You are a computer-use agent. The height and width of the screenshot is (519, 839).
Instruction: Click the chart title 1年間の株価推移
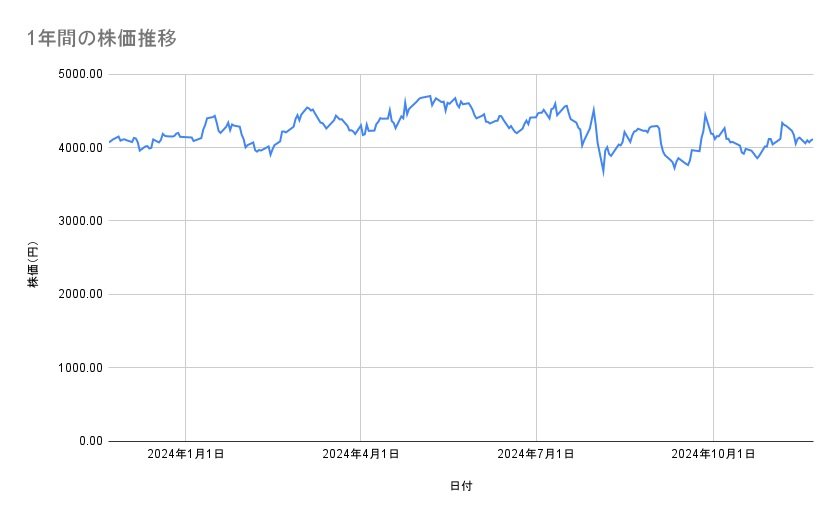[x=103, y=39]
